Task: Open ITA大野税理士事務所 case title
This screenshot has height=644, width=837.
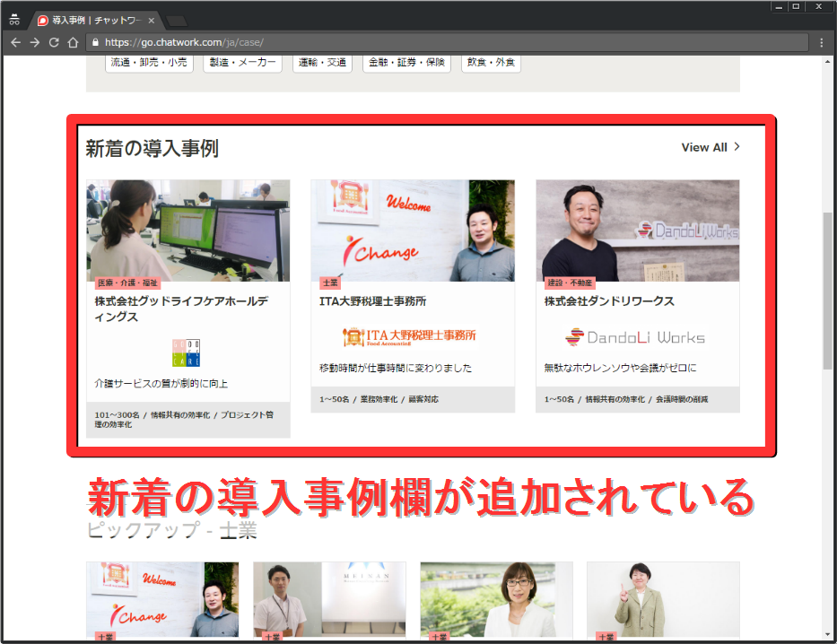Action: coord(372,301)
